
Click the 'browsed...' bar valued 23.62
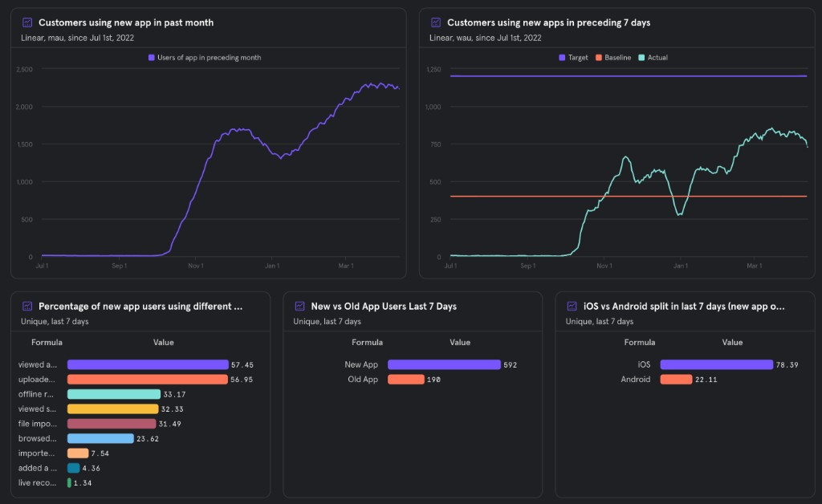(100, 438)
